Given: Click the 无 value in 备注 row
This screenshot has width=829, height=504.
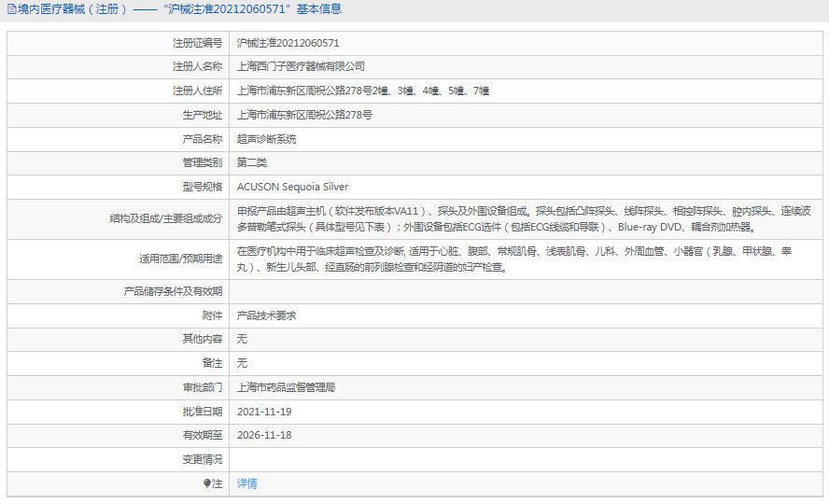Looking at the screenshot, I should (x=242, y=363).
